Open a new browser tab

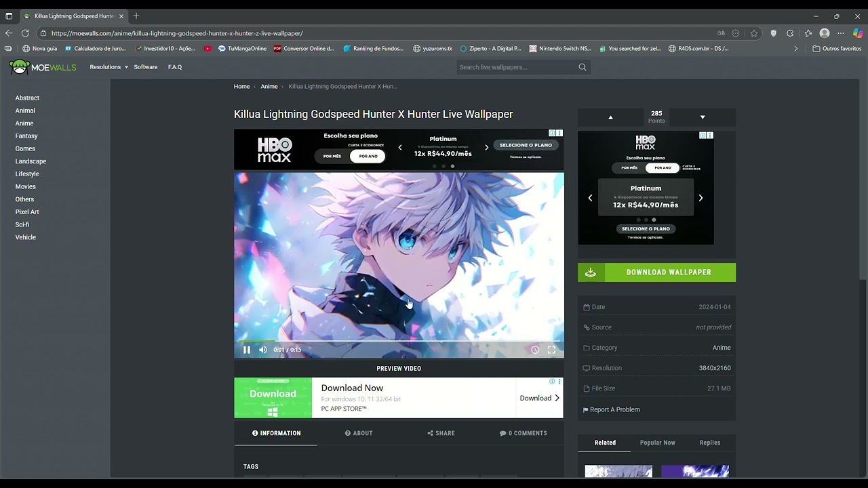pyautogui.click(x=136, y=16)
